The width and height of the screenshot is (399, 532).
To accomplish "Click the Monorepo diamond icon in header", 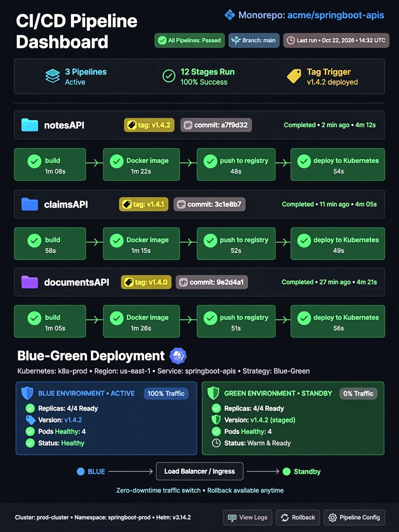I will tap(230, 15).
